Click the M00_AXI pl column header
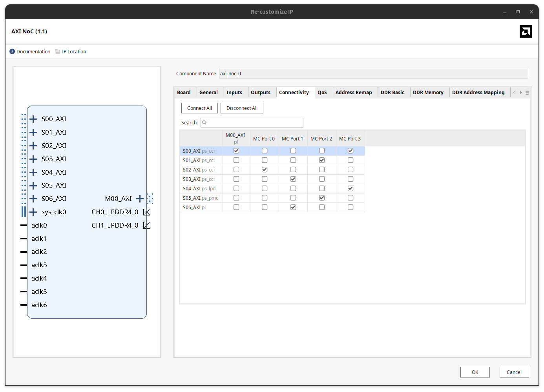This screenshot has width=544, height=392. (235, 139)
